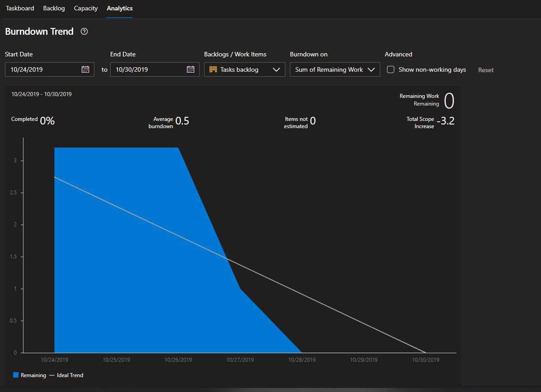The width and height of the screenshot is (541, 392).
Task: Click the Total Scope Increase metric
Action: 429,122
